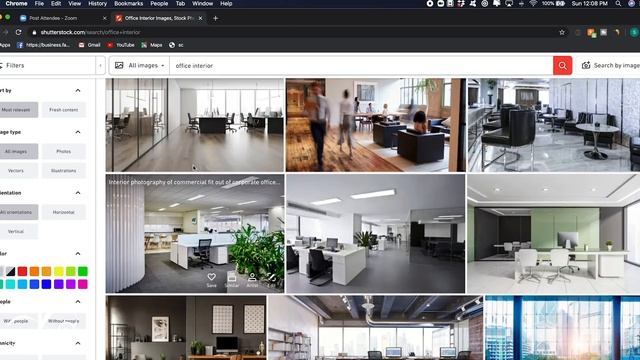Open a new Chrome tab with plus
Image resolution: width=640 pixels, height=360 pixels.
[x=216, y=18]
